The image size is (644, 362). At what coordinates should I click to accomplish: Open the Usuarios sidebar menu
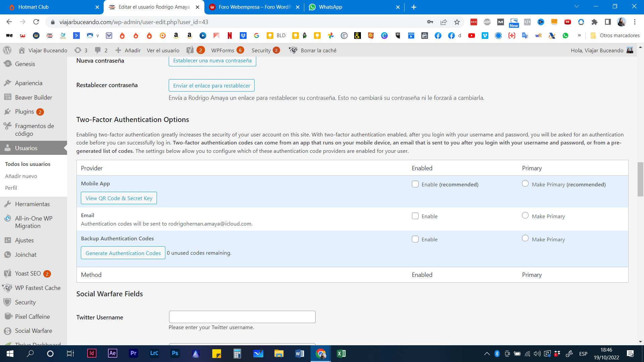pyautogui.click(x=34, y=148)
